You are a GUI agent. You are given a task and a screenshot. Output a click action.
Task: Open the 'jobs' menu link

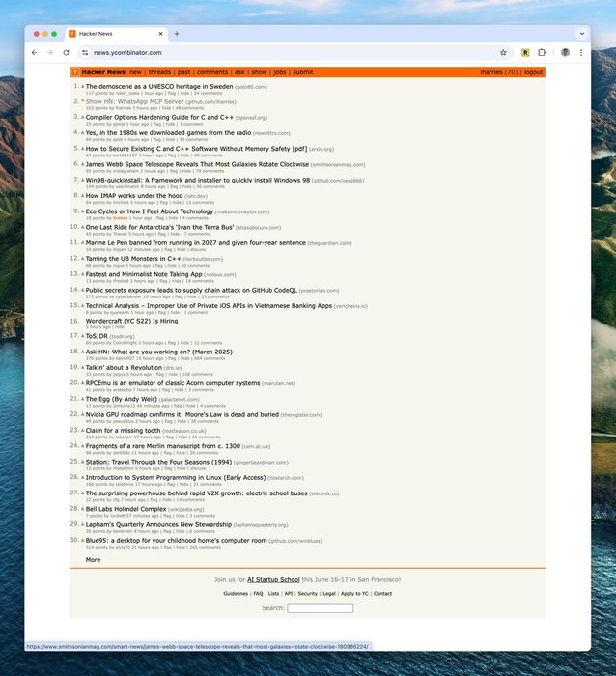280,72
